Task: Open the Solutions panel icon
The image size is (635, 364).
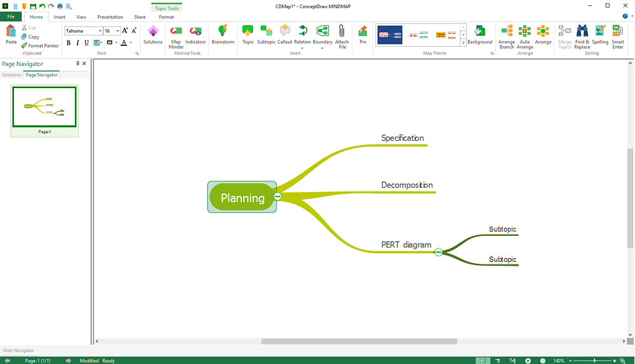Action: tap(153, 34)
